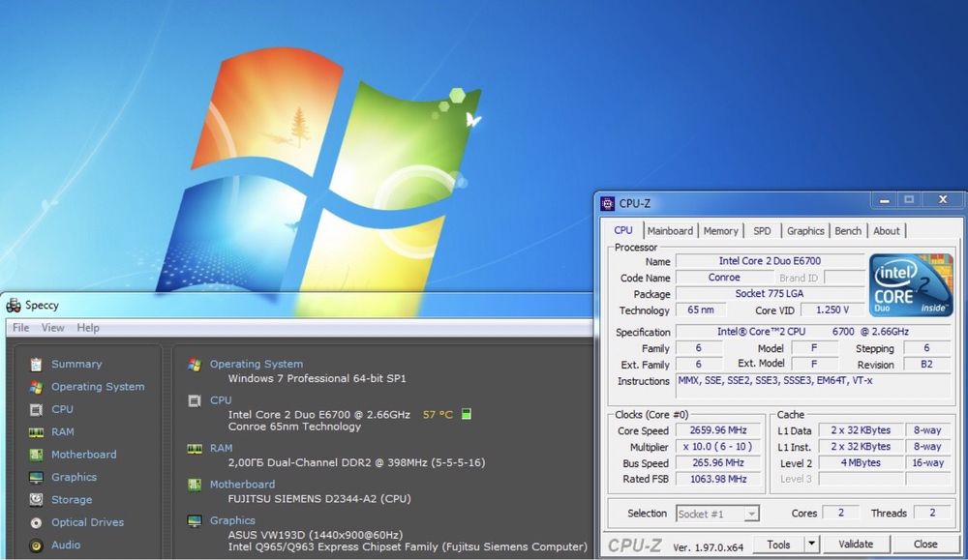The image size is (968, 560).
Task: Click the monitor icon beside Graphics summary heading
Action: coord(195,521)
